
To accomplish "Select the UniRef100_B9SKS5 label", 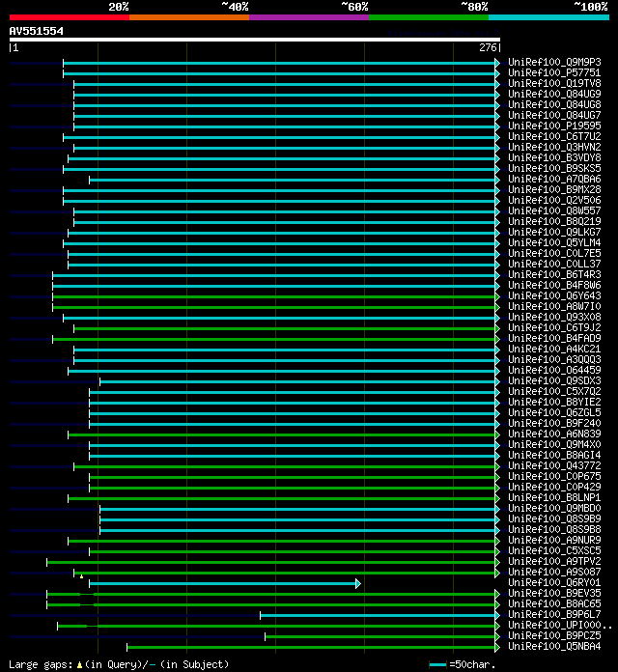I will [554, 168].
